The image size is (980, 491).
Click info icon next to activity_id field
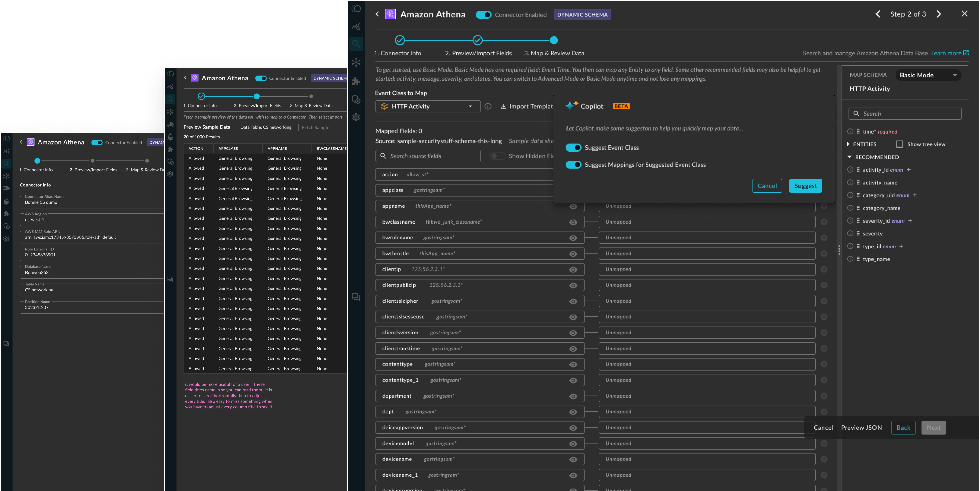(850, 170)
